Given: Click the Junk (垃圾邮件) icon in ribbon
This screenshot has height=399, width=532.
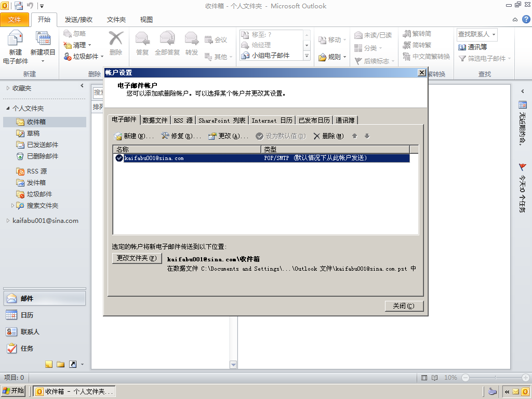Looking at the screenshot, I should [68, 56].
